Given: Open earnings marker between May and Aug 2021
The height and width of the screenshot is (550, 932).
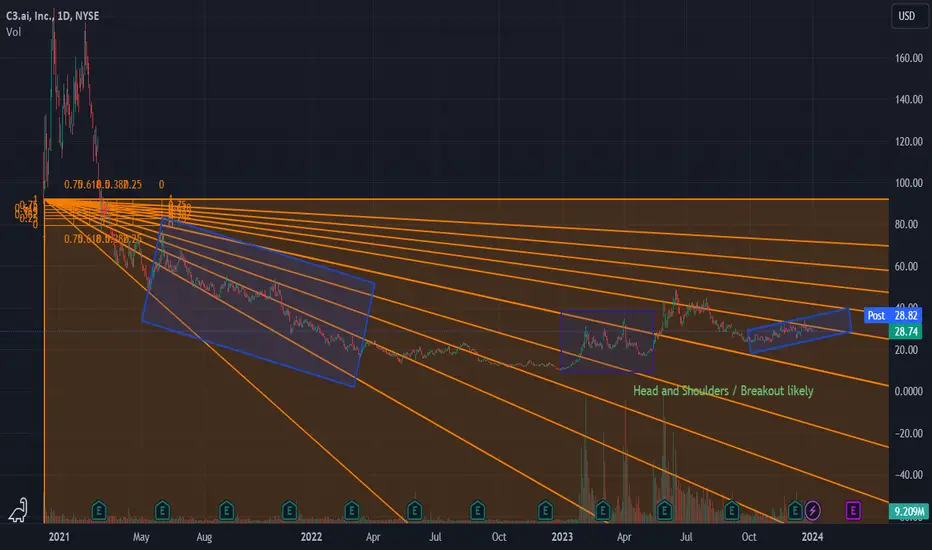Looking at the screenshot, I should pos(162,510).
